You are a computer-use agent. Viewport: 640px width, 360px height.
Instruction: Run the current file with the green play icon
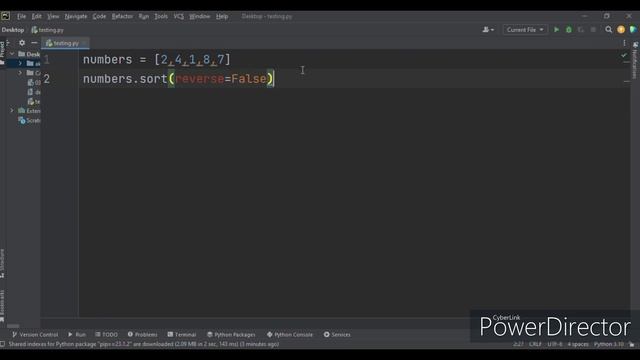556,30
